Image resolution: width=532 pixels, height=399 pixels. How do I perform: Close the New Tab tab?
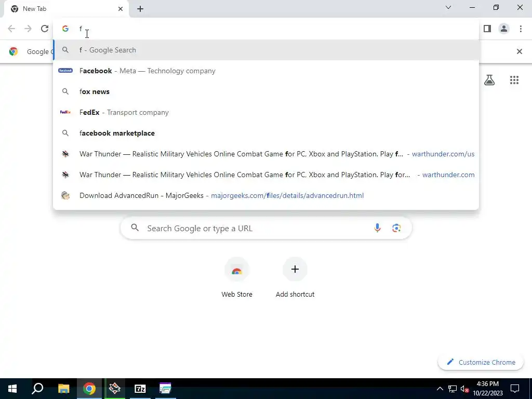coord(121,9)
